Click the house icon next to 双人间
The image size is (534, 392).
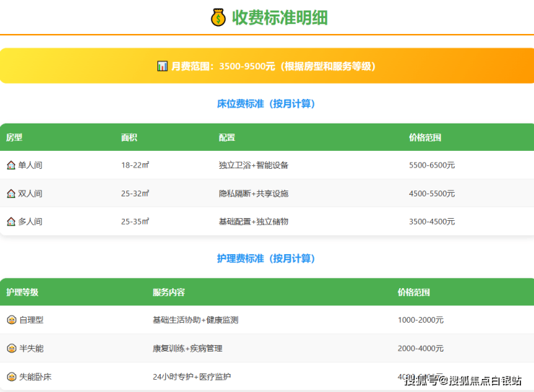click(x=11, y=193)
